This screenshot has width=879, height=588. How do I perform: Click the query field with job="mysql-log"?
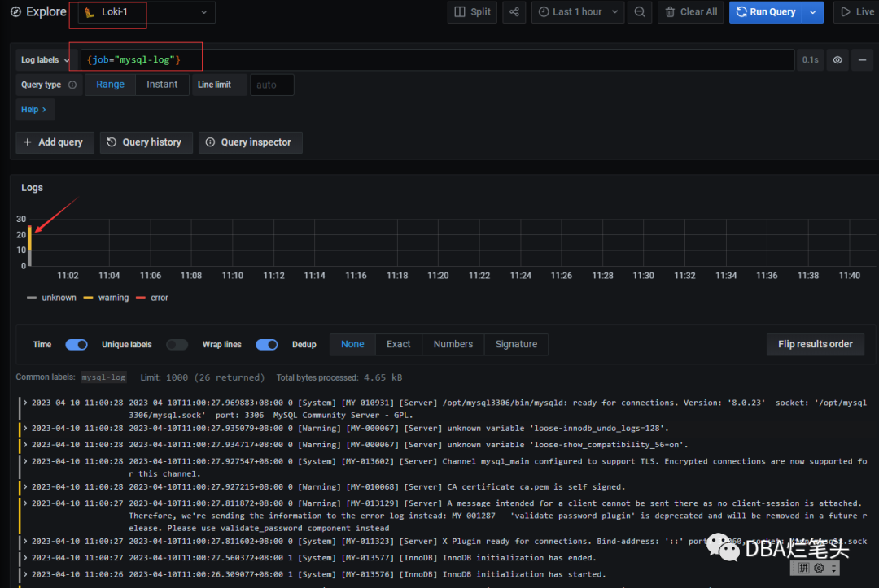(x=437, y=60)
